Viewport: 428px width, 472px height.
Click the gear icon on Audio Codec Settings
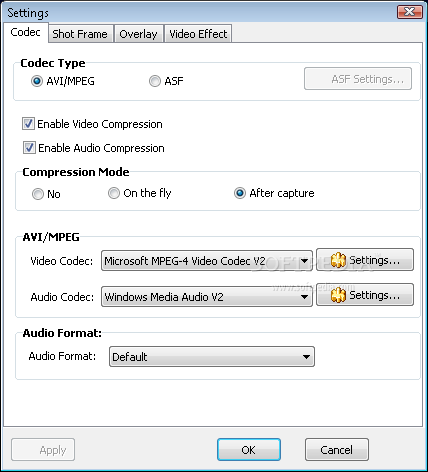tap(338, 295)
